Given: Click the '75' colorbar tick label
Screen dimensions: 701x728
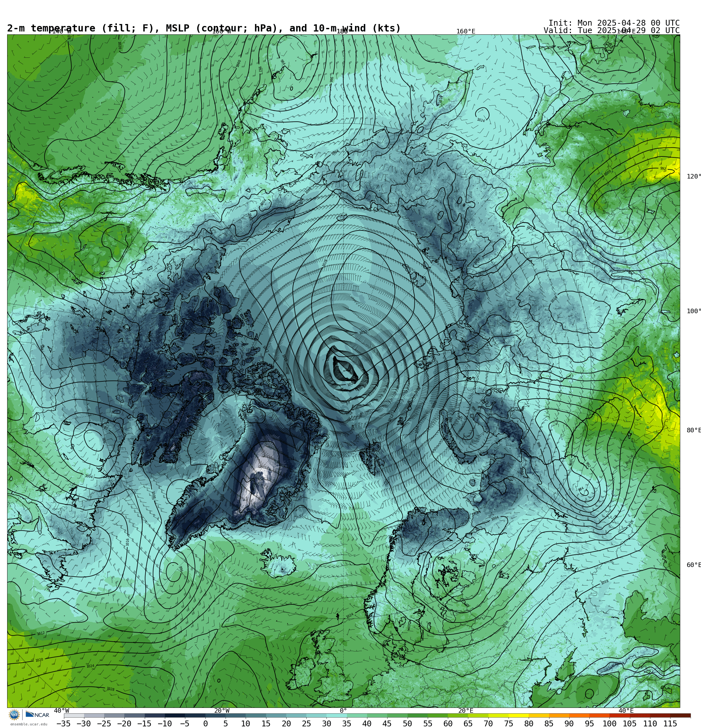Looking at the screenshot, I should click(x=508, y=723).
